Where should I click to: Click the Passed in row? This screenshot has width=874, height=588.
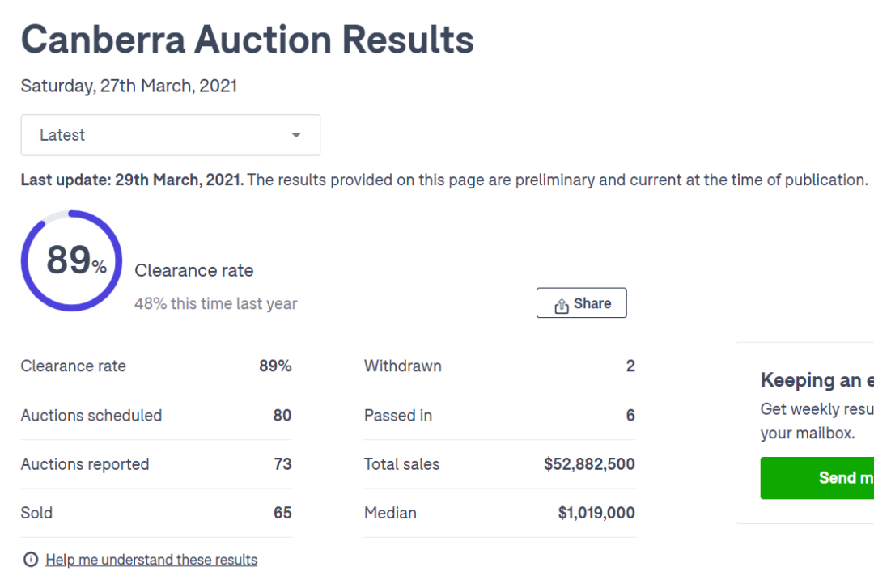(x=499, y=415)
